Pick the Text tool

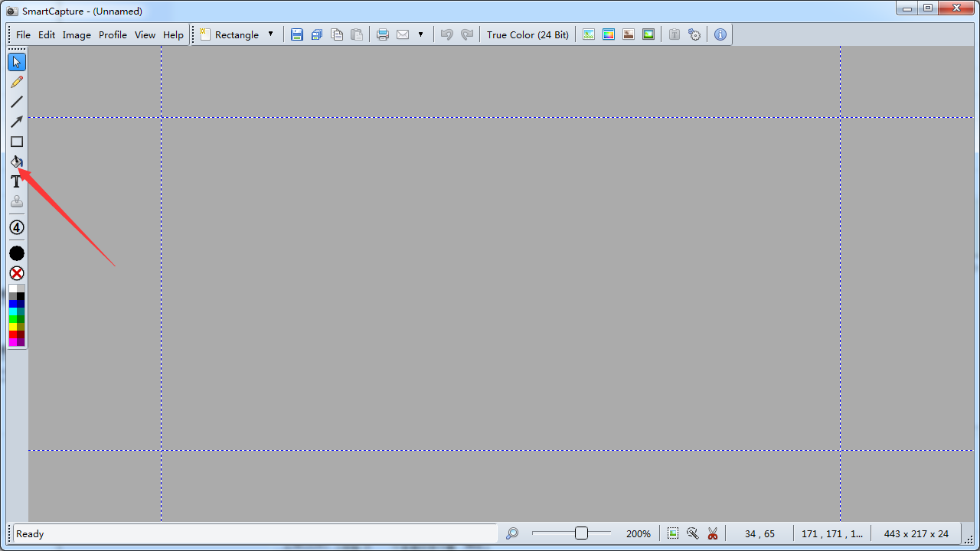(x=16, y=181)
